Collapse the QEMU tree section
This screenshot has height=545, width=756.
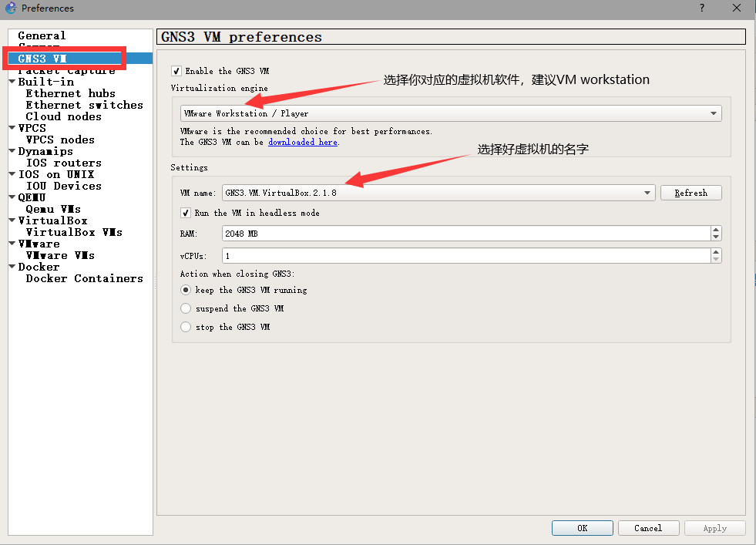click(x=12, y=197)
